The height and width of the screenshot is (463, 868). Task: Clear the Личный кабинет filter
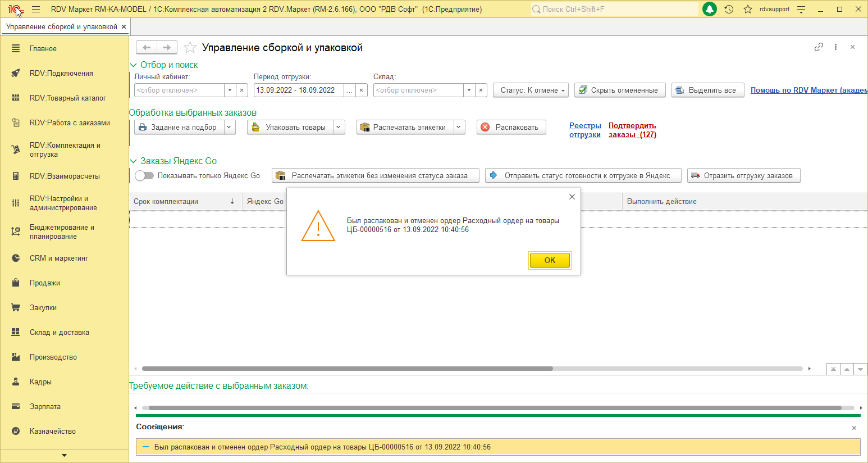coord(242,90)
